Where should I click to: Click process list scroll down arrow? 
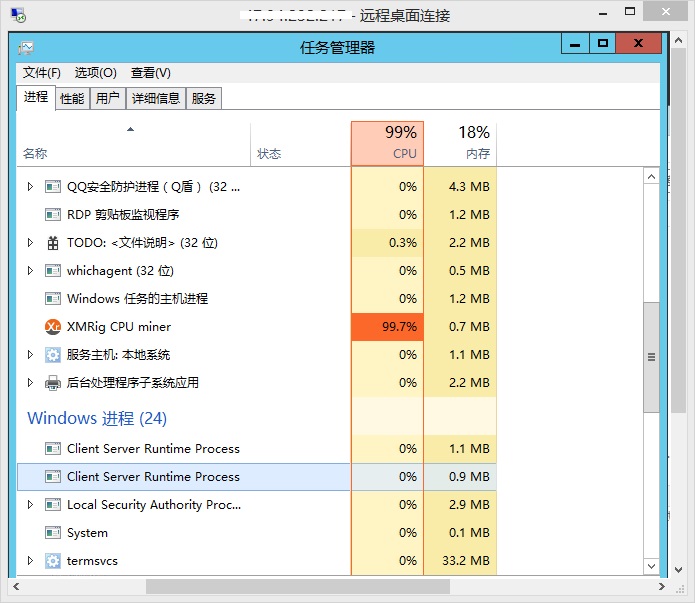pyautogui.click(x=651, y=566)
